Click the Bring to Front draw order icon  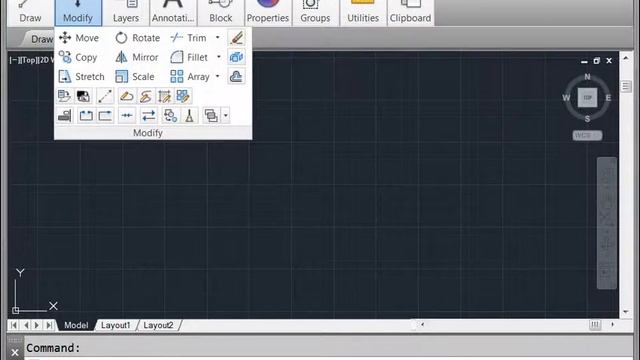tap(211, 116)
